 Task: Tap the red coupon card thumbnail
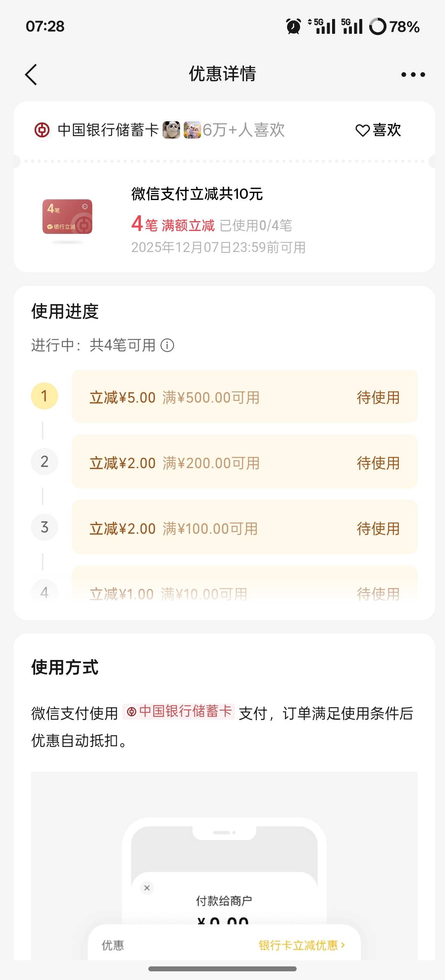[68, 217]
